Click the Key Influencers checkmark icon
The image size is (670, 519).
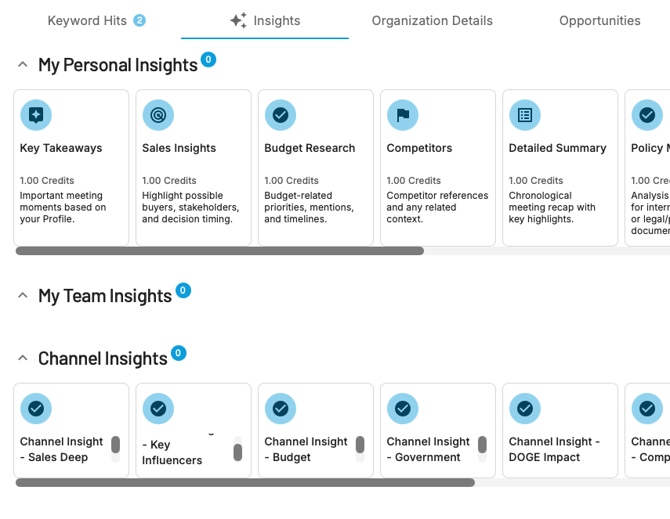[158, 408]
